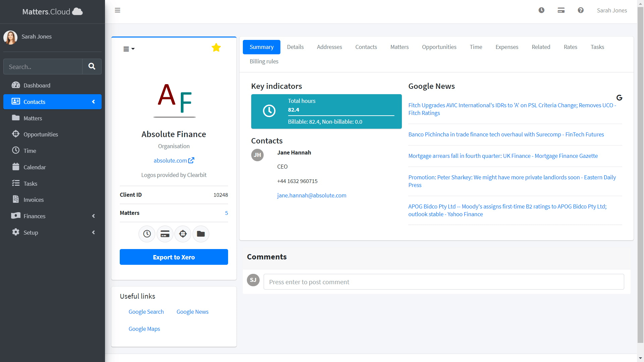This screenshot has width=644, height=362.
Task: Click the round card expense button
Action: (x=165, y=234)
